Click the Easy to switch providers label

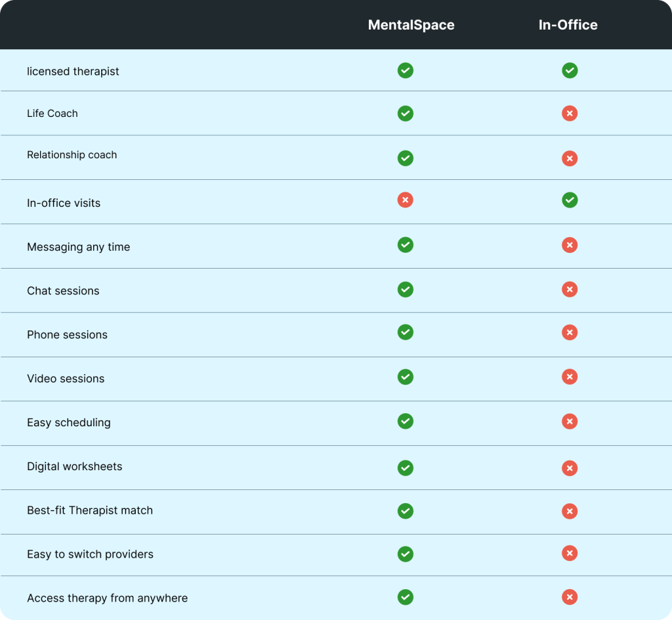(x=90, y=554)
